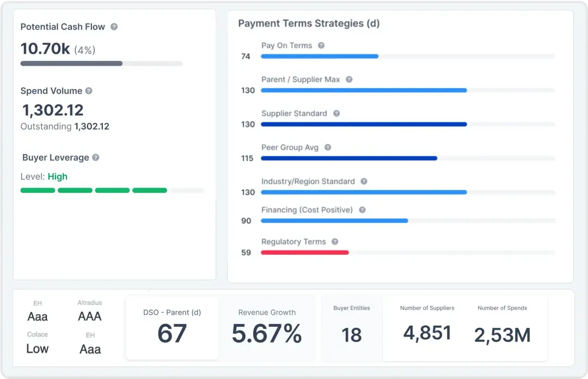Open the DSO - Parent (d) card
The image size is (588, 379).
click(172, 328)
